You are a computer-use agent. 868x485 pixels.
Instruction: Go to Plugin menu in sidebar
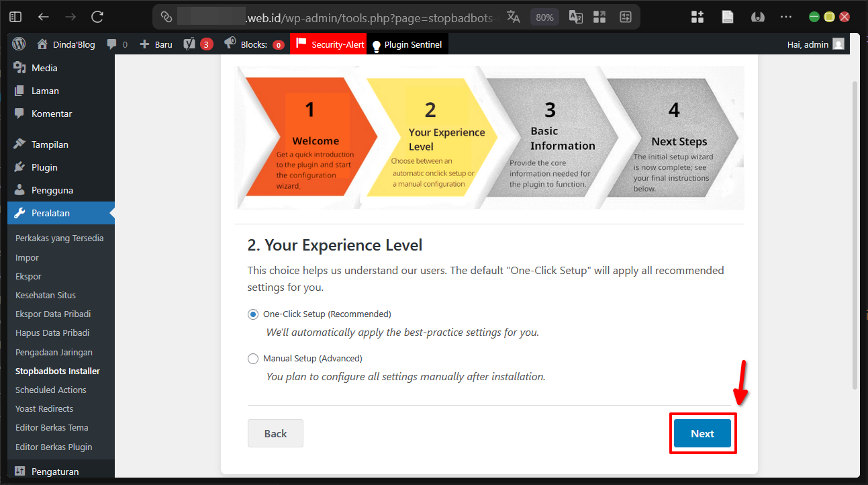tap(44, 167)
